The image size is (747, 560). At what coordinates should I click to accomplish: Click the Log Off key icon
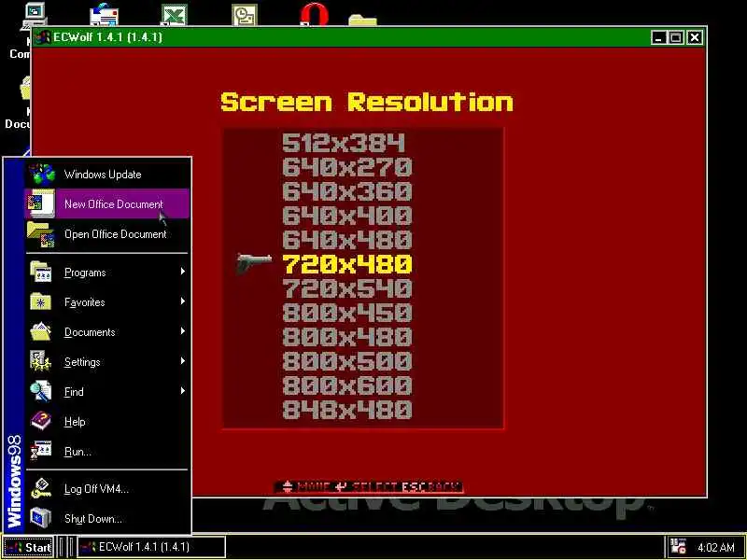tap(41, 488)
